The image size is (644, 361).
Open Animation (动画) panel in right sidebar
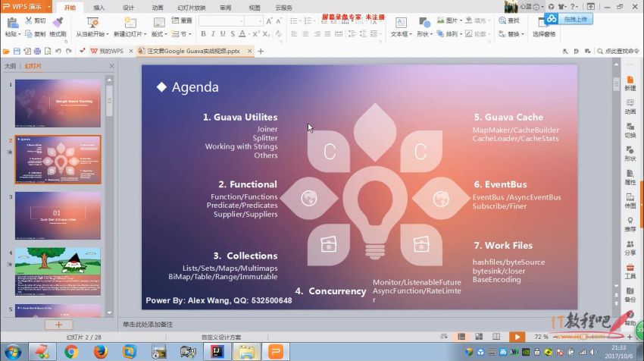click(x=630, y=106)
